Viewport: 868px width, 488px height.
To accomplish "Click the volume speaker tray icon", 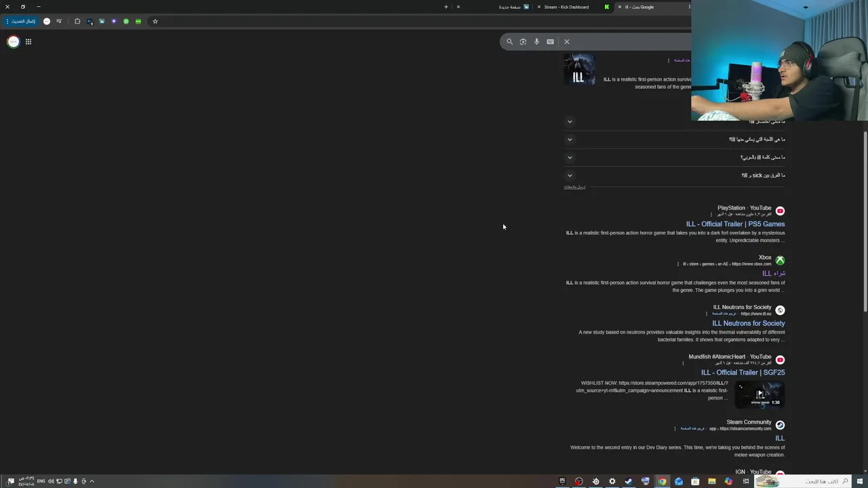I will (x=51, y=481).
